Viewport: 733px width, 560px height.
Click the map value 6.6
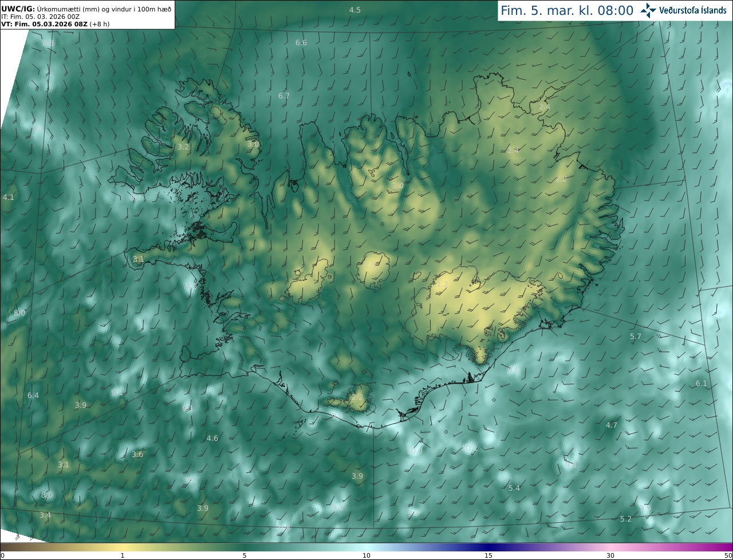coord(301,43)
